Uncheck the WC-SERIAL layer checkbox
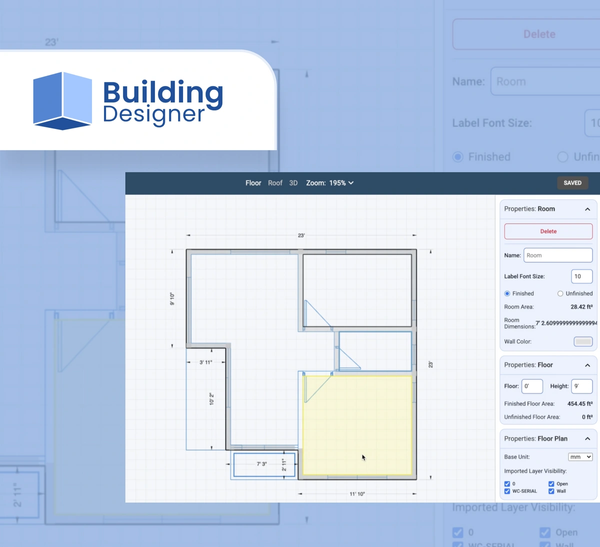 507,491
